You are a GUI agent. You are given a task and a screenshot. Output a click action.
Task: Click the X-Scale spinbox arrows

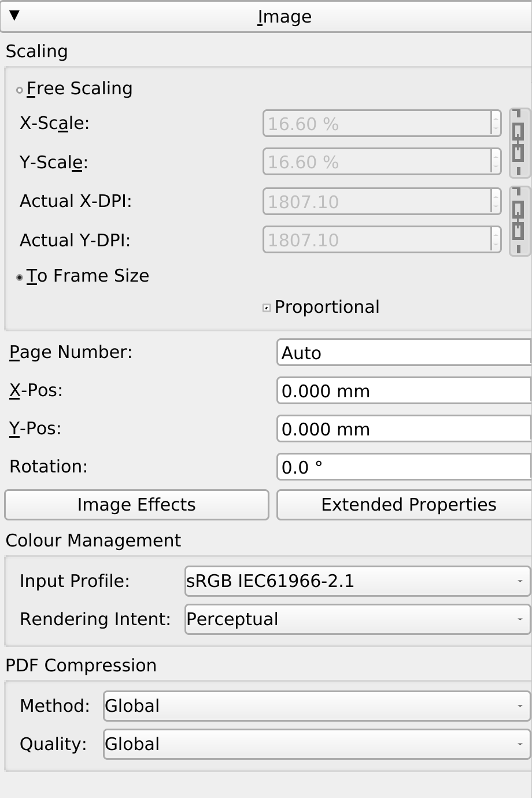(496, 123)
